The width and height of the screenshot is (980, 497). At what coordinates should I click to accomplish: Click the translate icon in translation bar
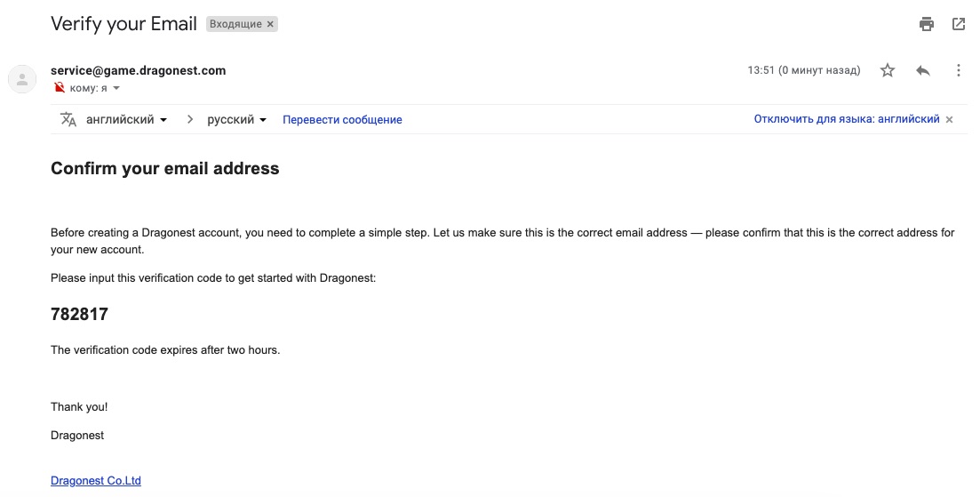[x=68, y=119]
